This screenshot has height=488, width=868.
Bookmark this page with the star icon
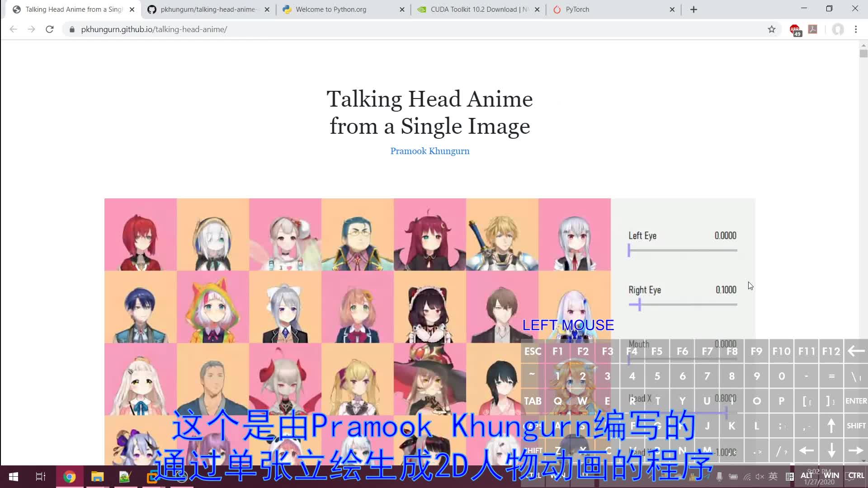coord(771,29)
